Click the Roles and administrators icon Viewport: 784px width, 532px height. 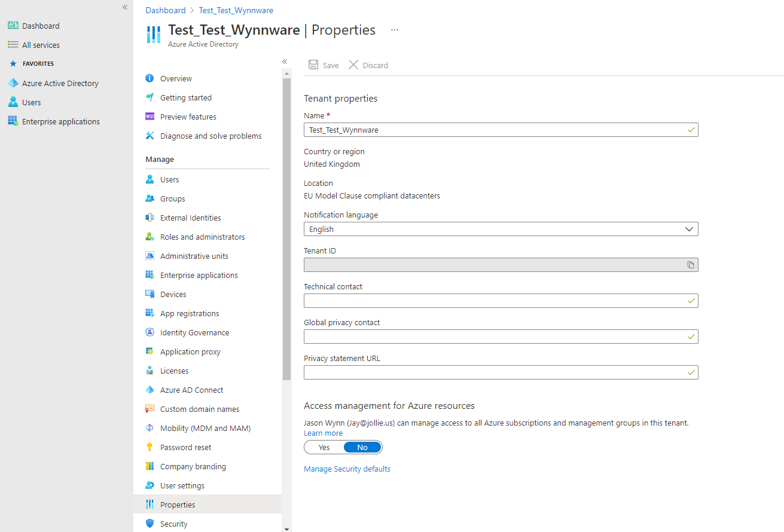click(150, 237)
